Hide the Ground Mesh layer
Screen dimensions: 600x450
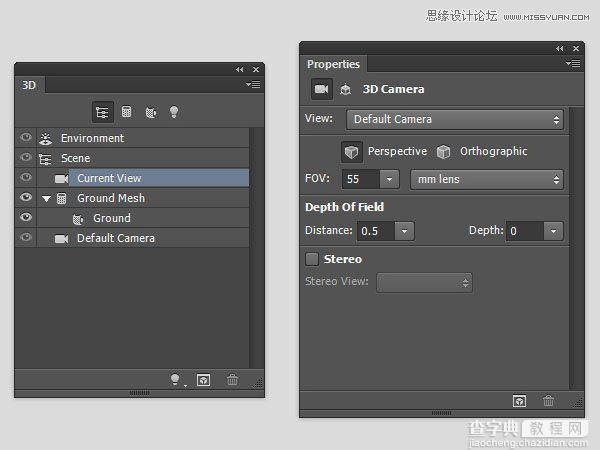[26, 197]
